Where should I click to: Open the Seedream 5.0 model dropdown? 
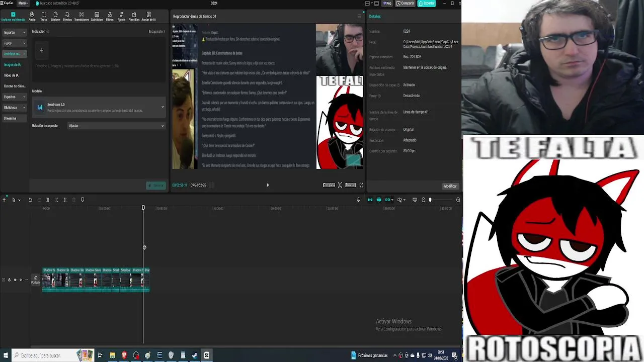[x=99, y=107]
